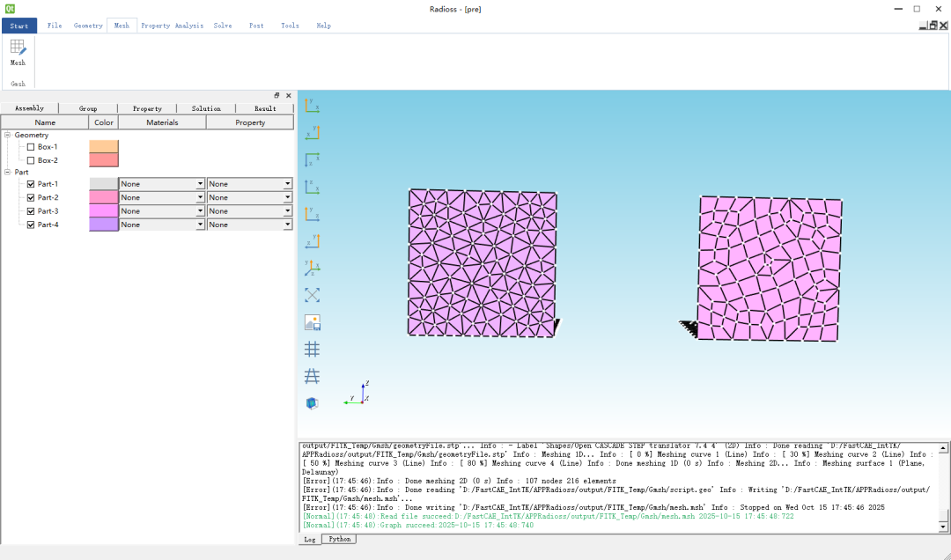
Task: Uncheck the Part-4 checkbox
Action: [31, 225]
